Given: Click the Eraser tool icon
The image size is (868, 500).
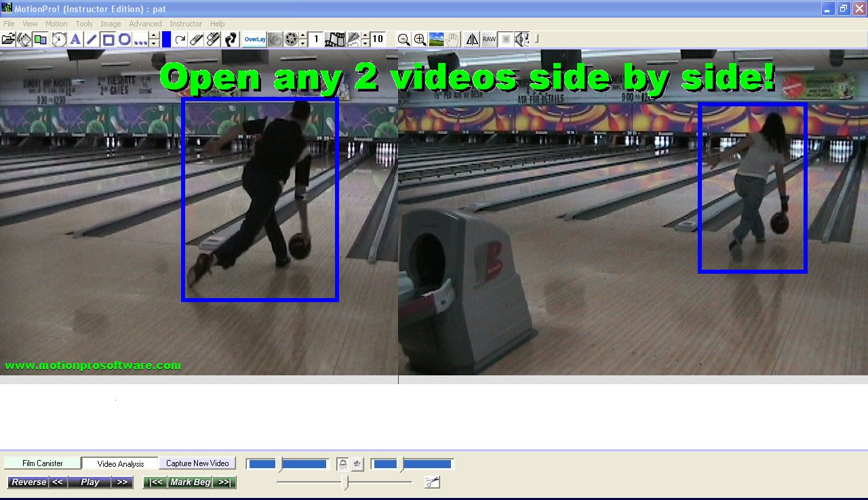Looking at the screenshot, I should click(195, 39).
